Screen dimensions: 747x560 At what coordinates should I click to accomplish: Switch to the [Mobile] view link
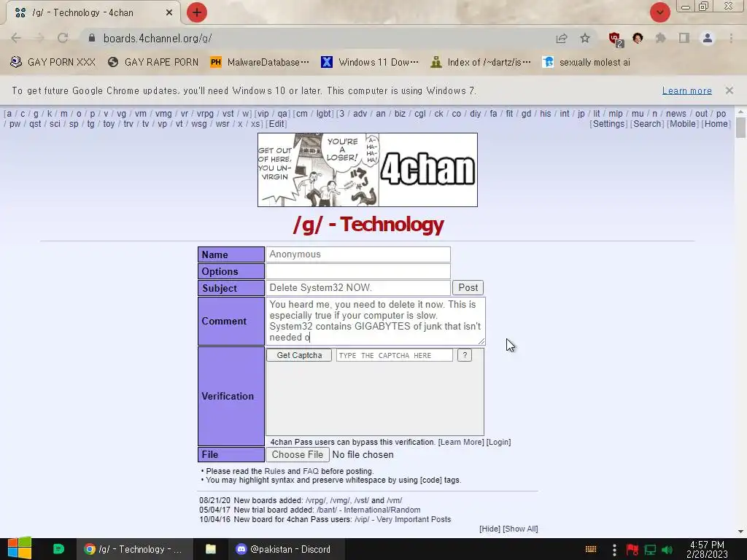683,124
